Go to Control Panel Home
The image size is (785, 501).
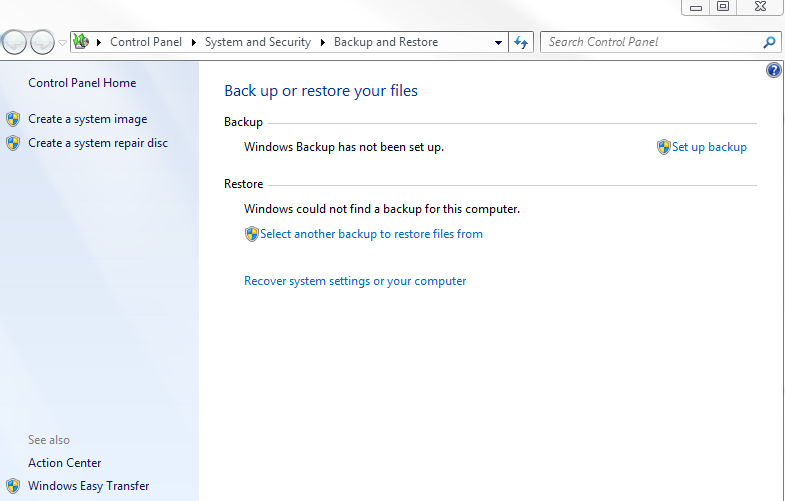pos(82,83)
